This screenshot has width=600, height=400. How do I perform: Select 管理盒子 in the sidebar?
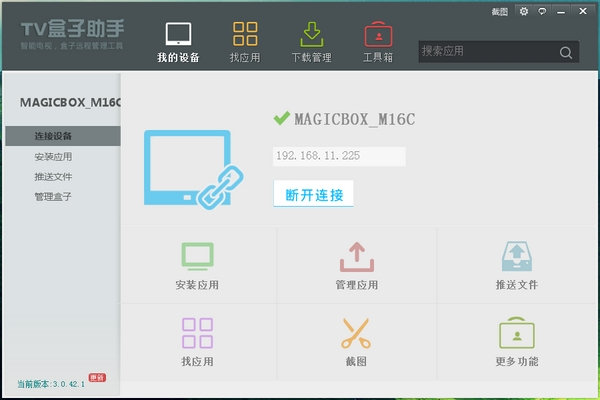click(x=53, y=197)
